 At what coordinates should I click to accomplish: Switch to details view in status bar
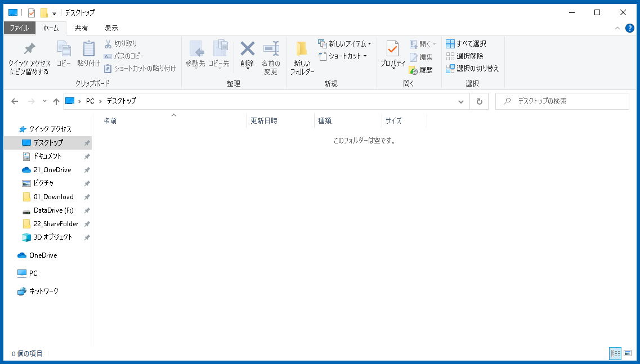[x=615, y=353]
